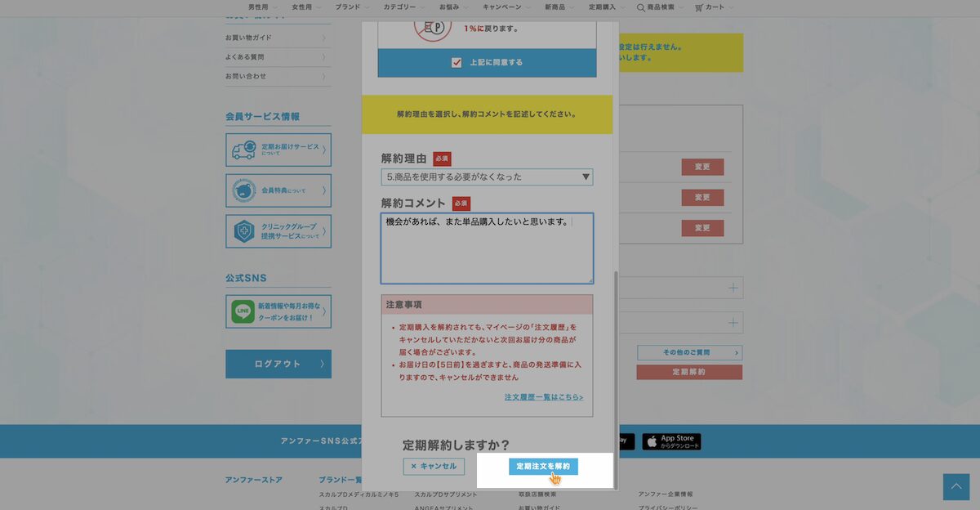Click the App Store download badge
The image size is (980, 510).
pyautogui.click(x=670, y=441)
